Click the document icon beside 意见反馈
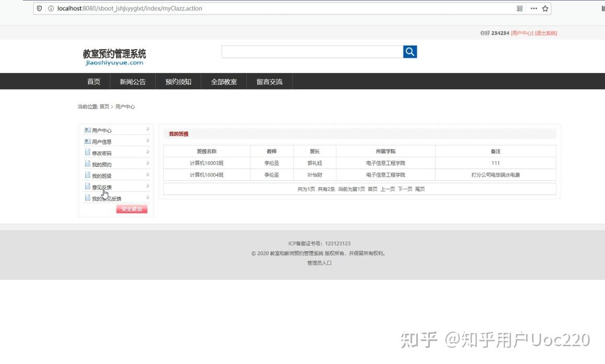Screen dimensions: 605x364 [x=87, y=187]
